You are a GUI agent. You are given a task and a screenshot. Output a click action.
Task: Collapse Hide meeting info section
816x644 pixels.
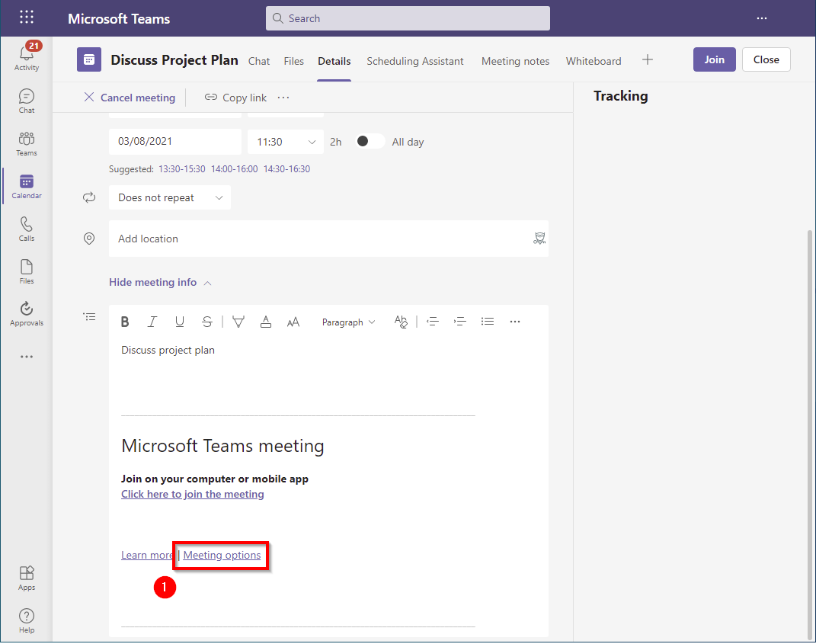pos(160,282)
